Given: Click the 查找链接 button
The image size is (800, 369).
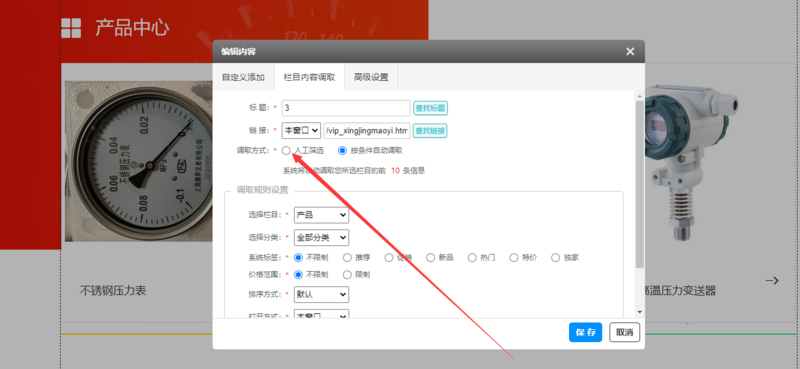Looking at the screenshot, I should point(430,131).
